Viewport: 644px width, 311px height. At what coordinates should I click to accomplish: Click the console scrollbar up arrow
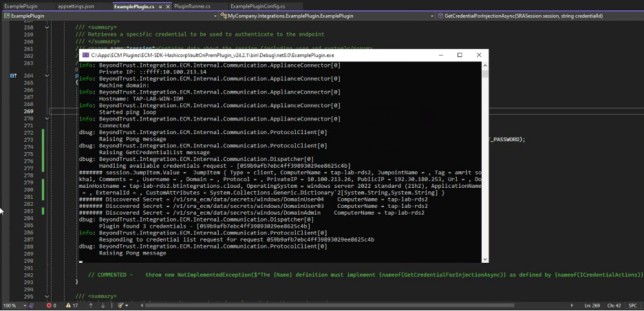(485, 65)
